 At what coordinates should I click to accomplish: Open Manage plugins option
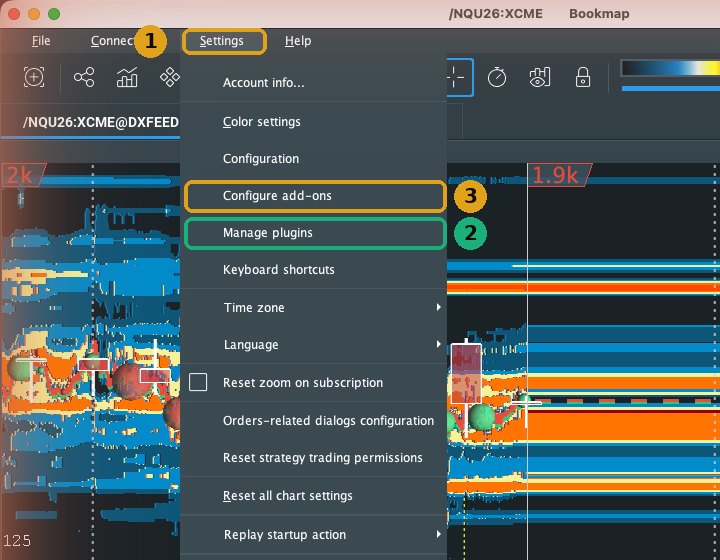(315, 233)
